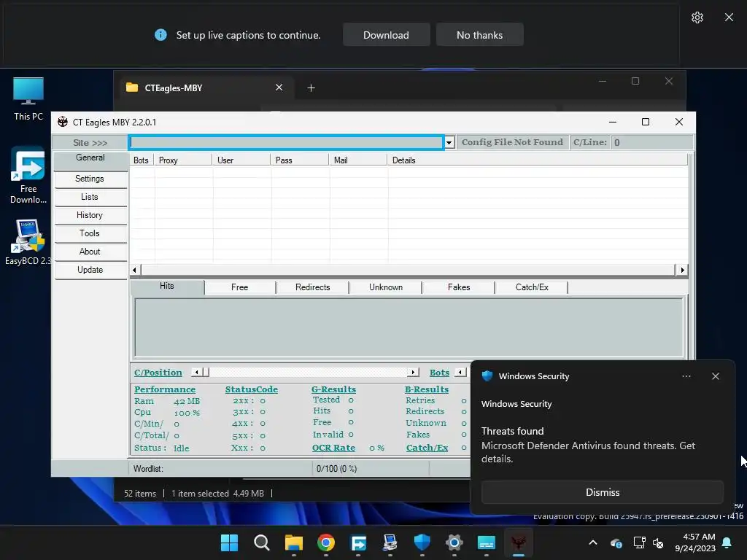Close the Windows Security notification
Image resolution: width=747 pixels, height=560 pixels.
click(716, 376)
